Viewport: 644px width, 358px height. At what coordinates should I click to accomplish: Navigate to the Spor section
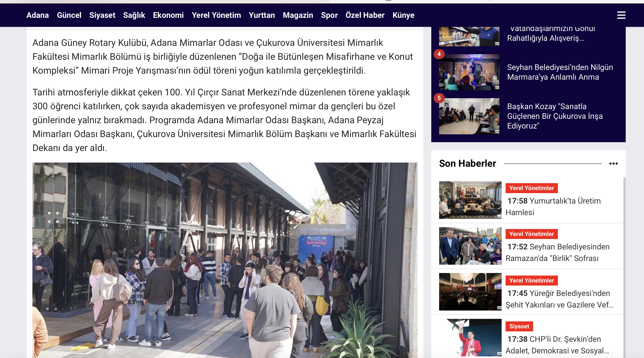tap(329, 15)
